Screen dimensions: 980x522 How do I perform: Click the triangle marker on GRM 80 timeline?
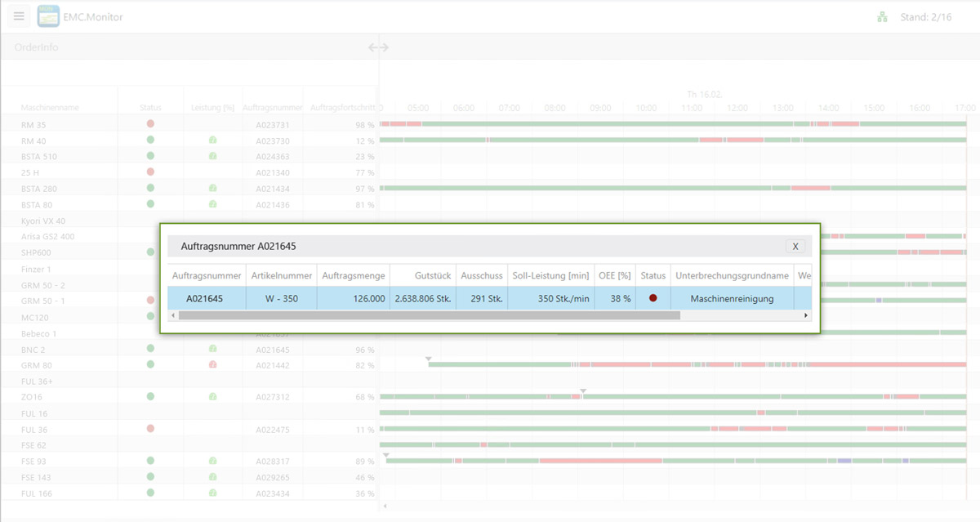(x=428, y=359)
